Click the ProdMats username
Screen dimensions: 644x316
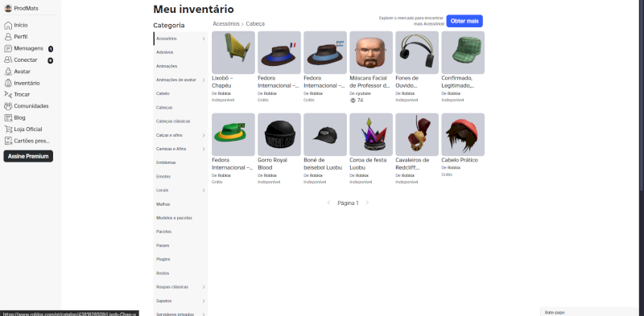(x=27, y=9)
